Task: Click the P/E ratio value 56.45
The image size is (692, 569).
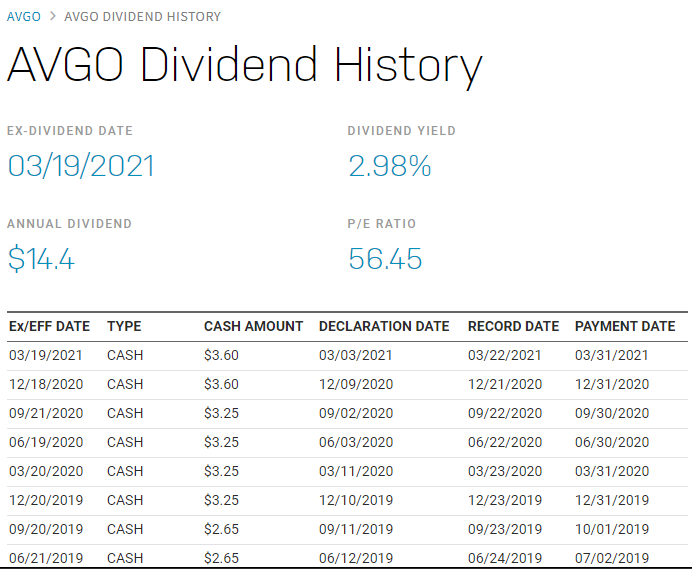Action: (x=385, y=259)
